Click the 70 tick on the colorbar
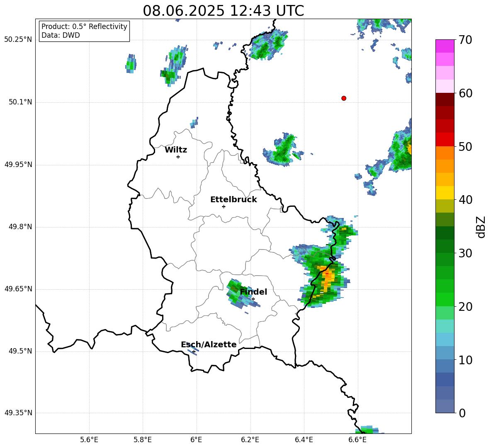The width and height of the screenshot is (491, 448). tap(465, 40)
